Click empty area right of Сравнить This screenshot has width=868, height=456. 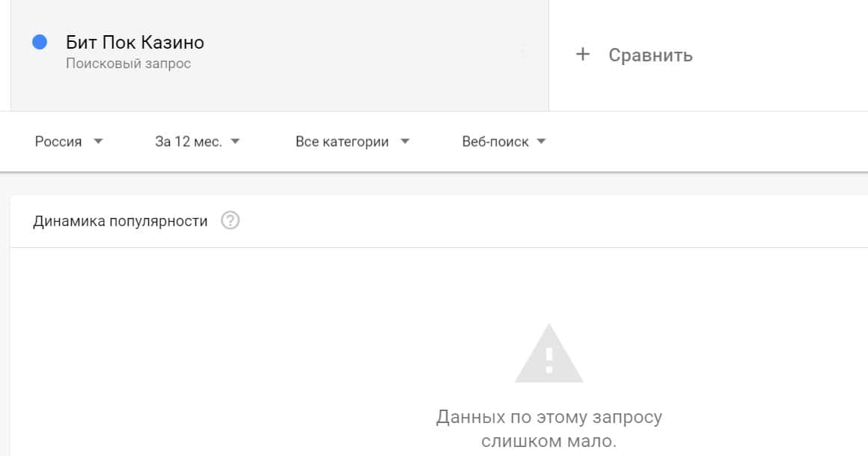786,55
